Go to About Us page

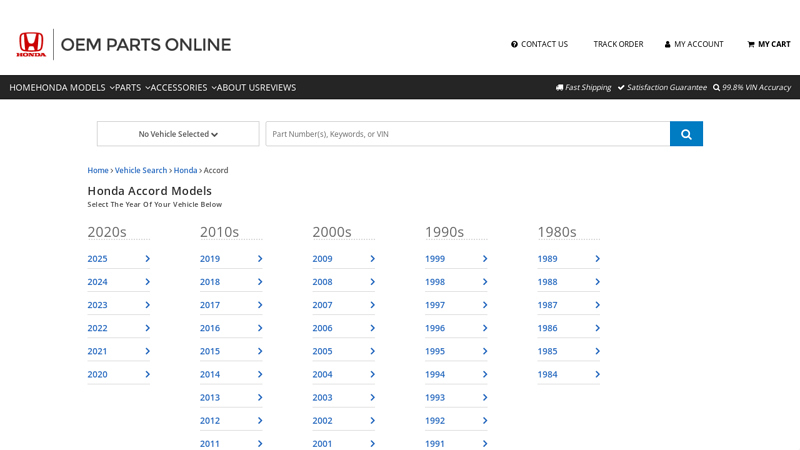pos(238,87)
